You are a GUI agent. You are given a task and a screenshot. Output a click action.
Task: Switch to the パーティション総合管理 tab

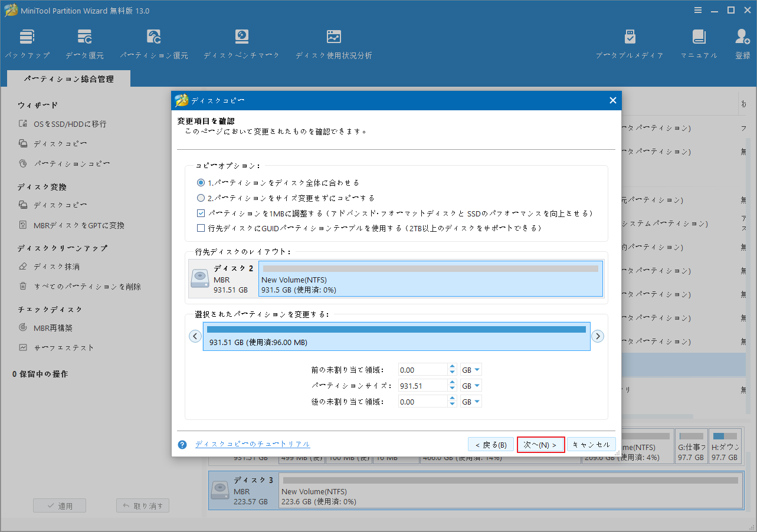(68, 78)
